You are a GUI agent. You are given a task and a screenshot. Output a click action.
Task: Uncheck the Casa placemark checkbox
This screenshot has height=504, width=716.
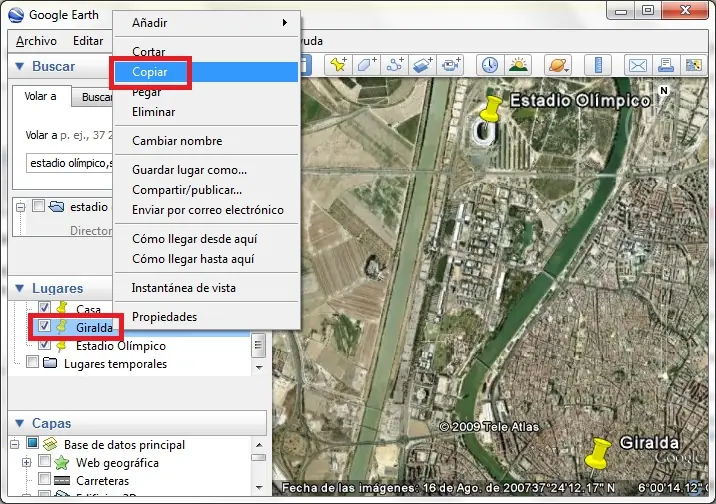tap(44, 307)
